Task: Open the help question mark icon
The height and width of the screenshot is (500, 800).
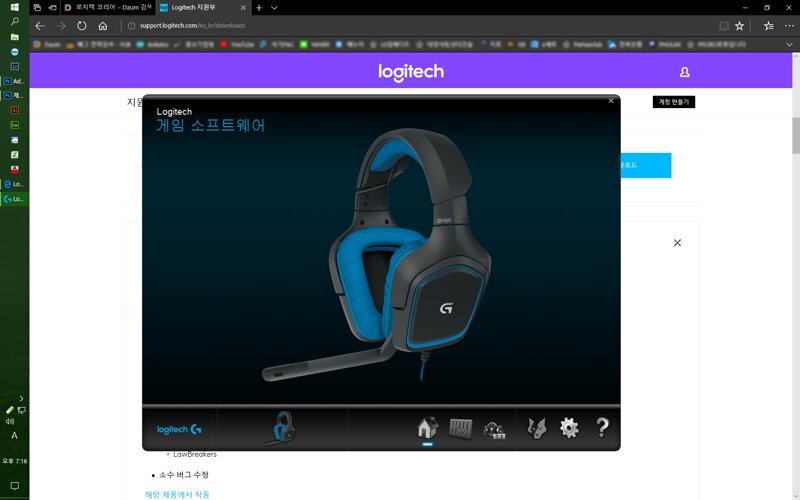Action: click(602, 428)
